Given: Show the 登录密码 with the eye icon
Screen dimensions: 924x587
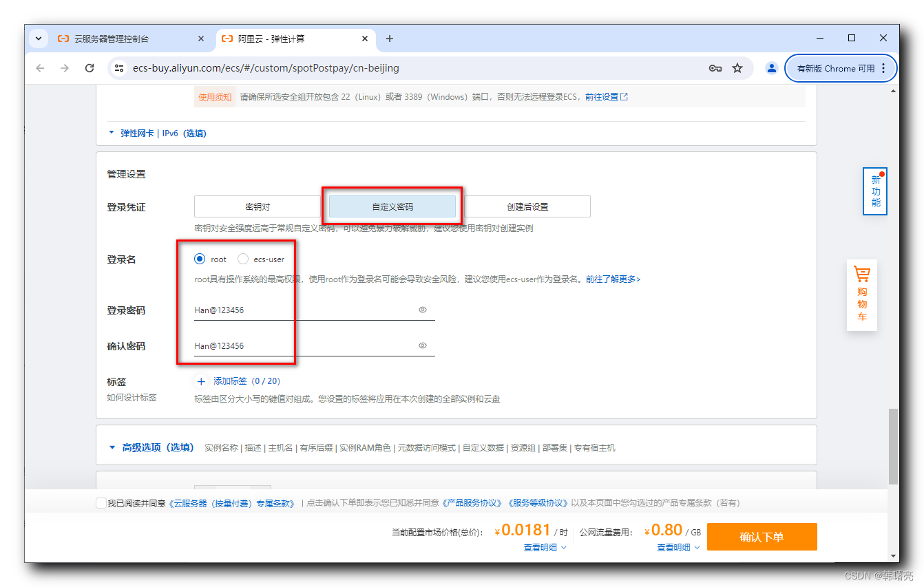Looking at the screenshot, I should [422, 310].
